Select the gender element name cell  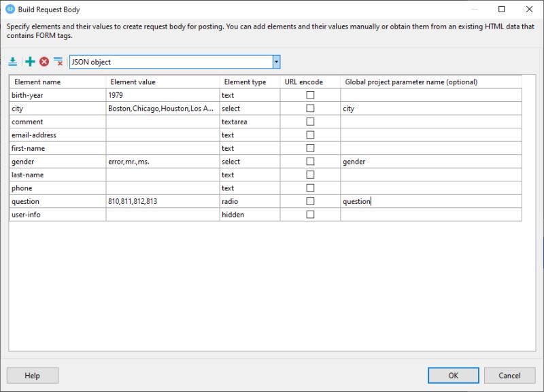58,162
